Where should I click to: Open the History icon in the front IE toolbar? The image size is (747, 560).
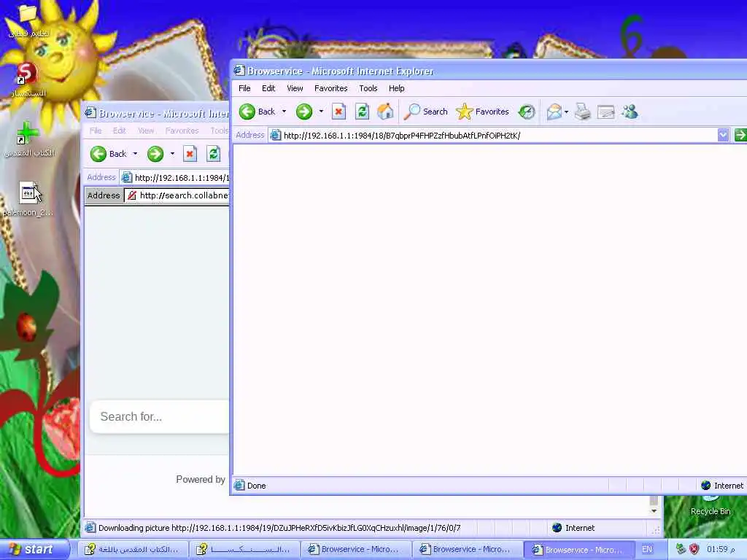tap(527, 112)
